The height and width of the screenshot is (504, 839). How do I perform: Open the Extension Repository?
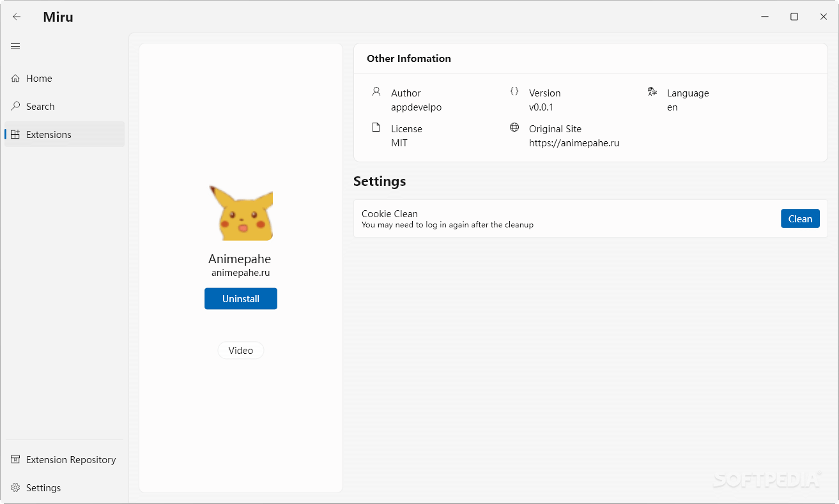point(65,459)
